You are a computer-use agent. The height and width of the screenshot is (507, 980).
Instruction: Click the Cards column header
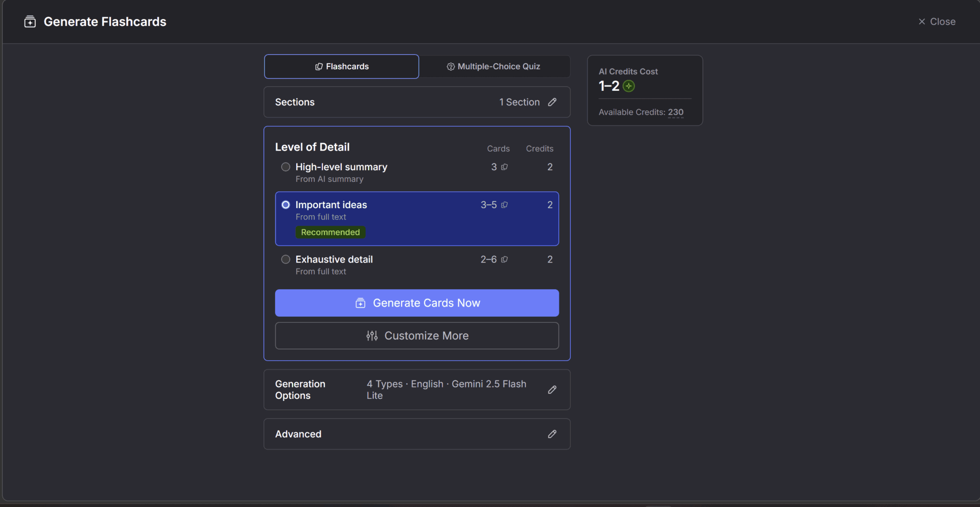pyautogui.click(x=498, y=149)
